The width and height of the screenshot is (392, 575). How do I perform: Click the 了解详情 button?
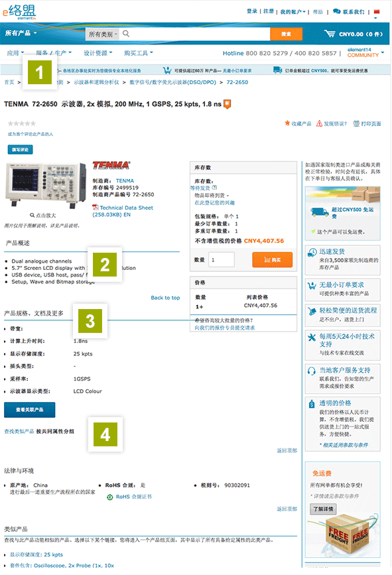click(323, 509)
